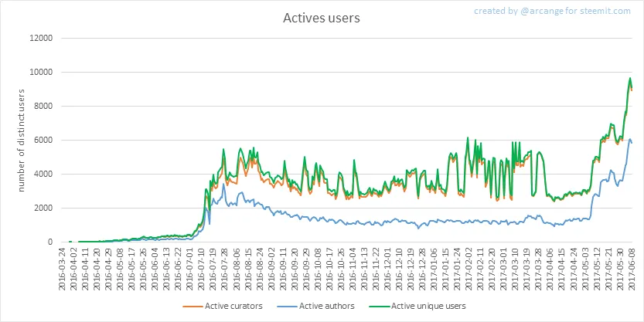Select the 2016-12-28 date label
This screenshot has width=644, height=322.
pyautogui.click(x=424, y=269)
